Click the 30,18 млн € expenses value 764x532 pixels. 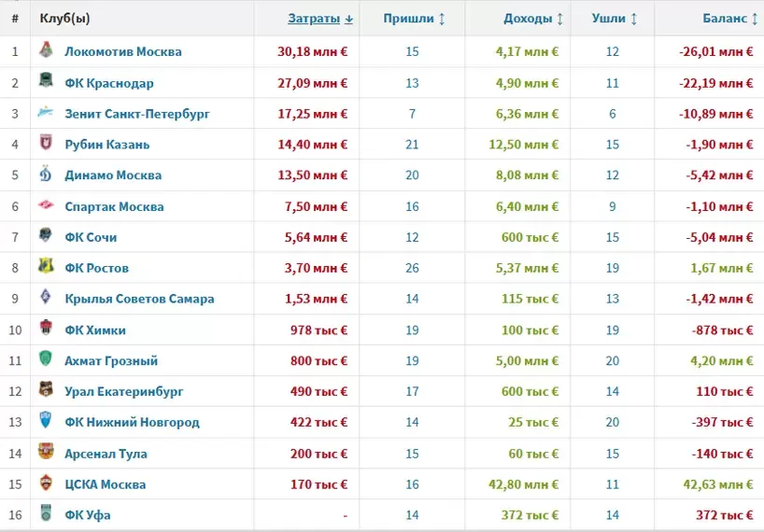(313, 51)
